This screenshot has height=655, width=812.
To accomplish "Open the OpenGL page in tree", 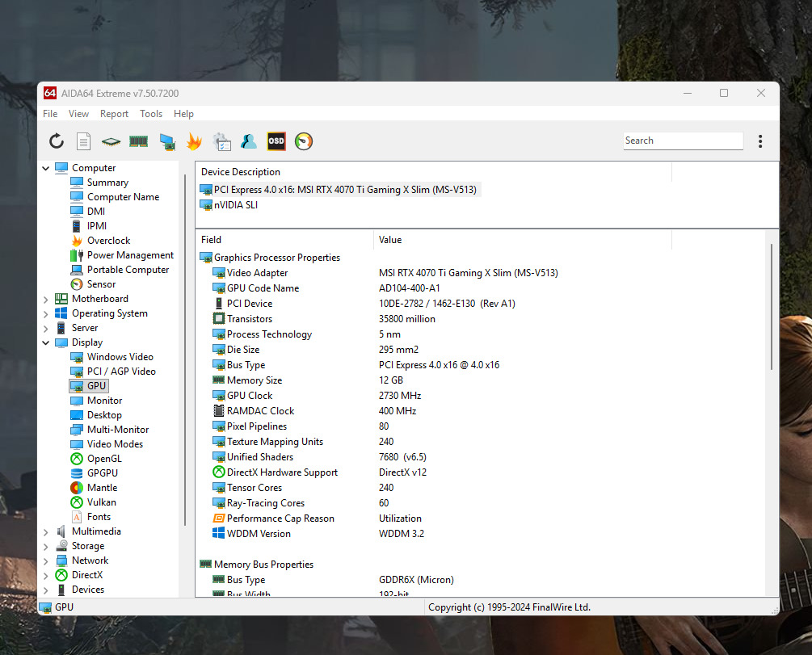I will pos(96,458).
